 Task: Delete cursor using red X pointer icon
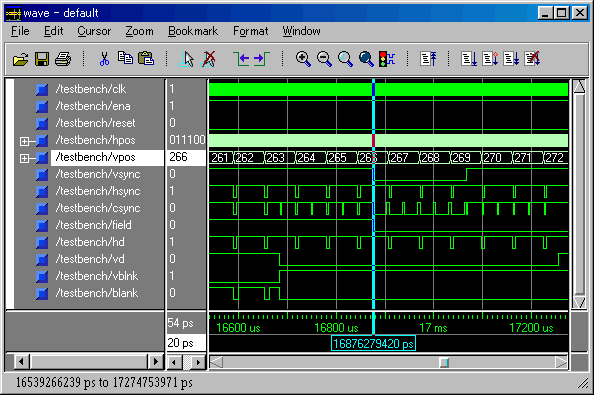208,59
